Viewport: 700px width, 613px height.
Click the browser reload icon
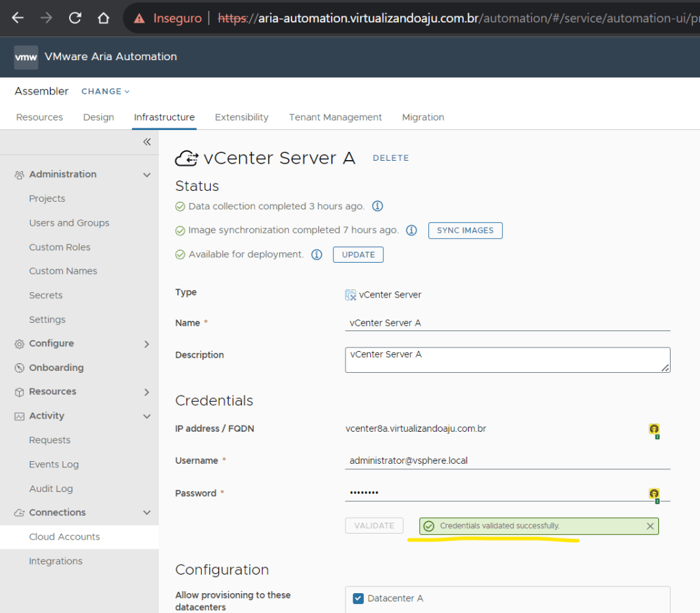click(75, 18)
